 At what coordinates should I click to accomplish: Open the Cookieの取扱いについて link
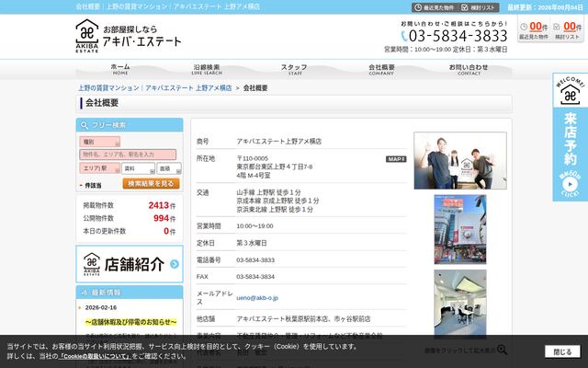pyautogui.click(x=95, y=356)
